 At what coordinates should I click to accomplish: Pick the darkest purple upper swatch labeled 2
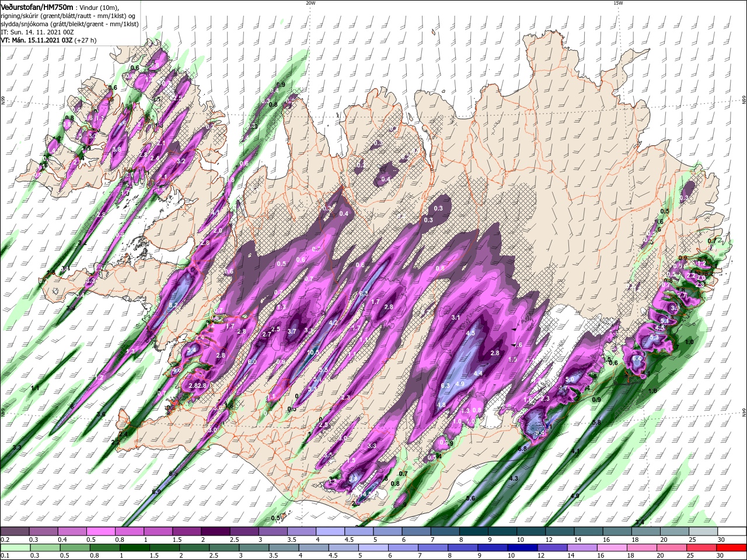(215, 531)
